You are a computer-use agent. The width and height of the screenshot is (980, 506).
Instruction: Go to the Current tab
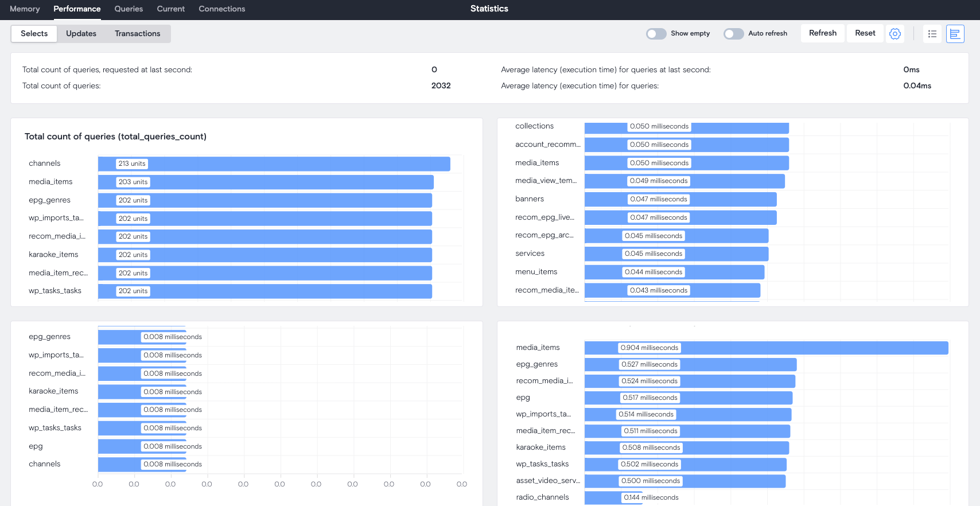click(170, 9)
